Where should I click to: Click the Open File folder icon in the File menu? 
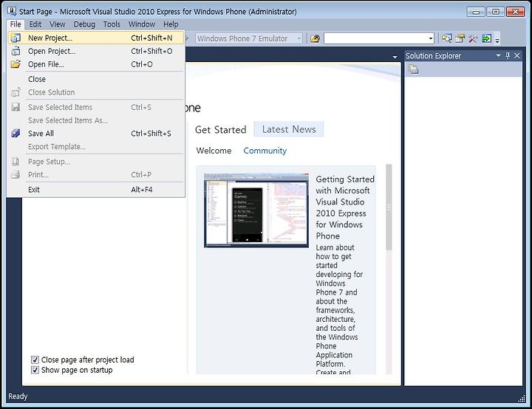tap(16, 64)
